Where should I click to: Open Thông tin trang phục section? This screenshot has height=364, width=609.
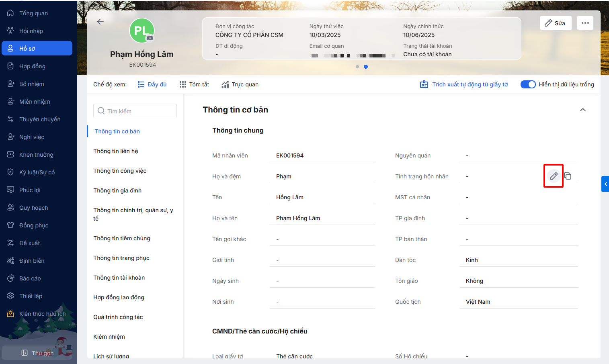pyautogui.click(x=121, y=258)
